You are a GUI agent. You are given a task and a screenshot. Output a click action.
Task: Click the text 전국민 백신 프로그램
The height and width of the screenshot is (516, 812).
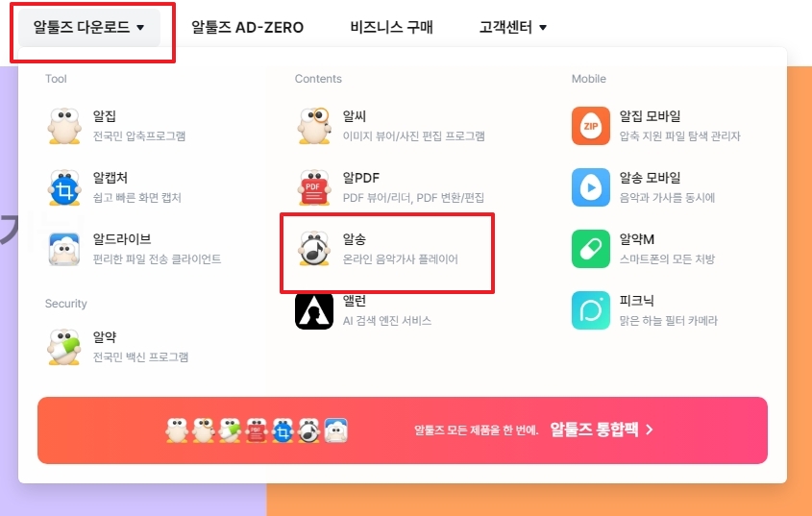(140, 357)
